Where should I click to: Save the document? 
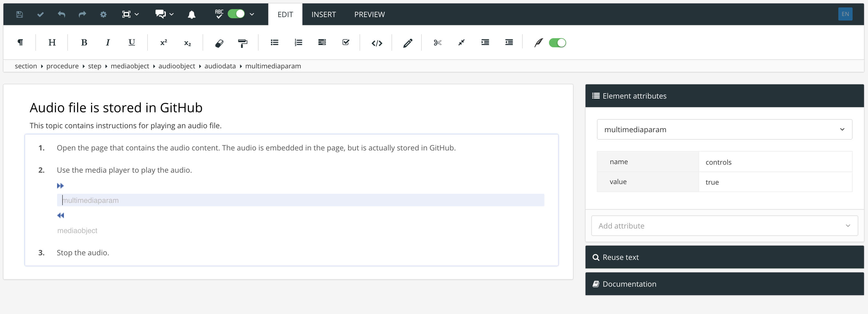pyautogui.click(x=19, y=14)
